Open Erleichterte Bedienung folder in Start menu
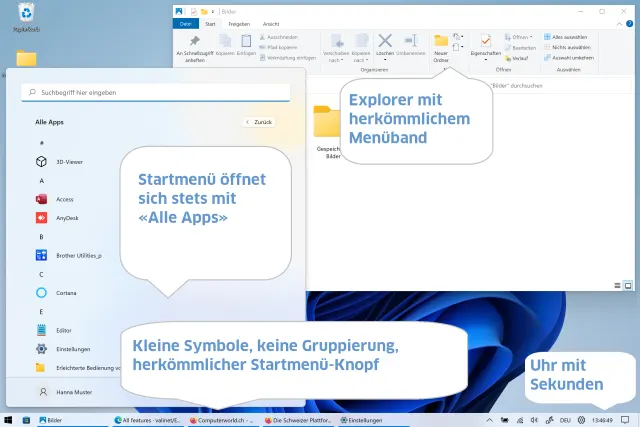This screenshot has width=640, height=427. 78,368
